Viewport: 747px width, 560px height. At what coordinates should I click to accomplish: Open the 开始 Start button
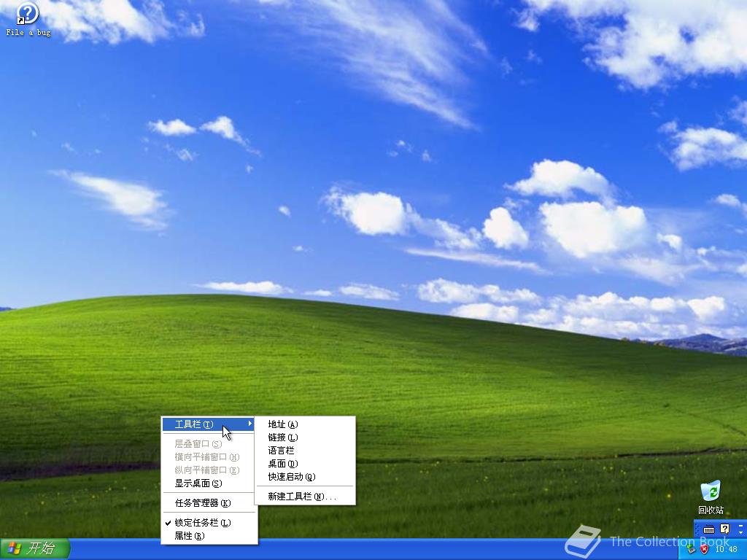(35, 548)
